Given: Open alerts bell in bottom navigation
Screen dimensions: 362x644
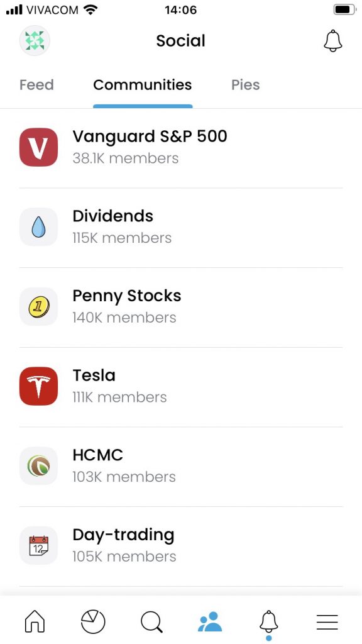Looking at the screenshot, I should click(x=269, y=621).
